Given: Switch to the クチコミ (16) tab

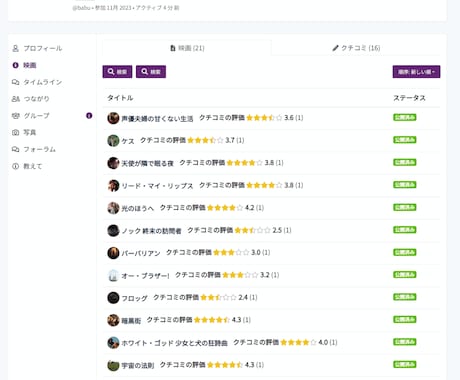Looking at the screenshot, I should (x=356, y=48).
